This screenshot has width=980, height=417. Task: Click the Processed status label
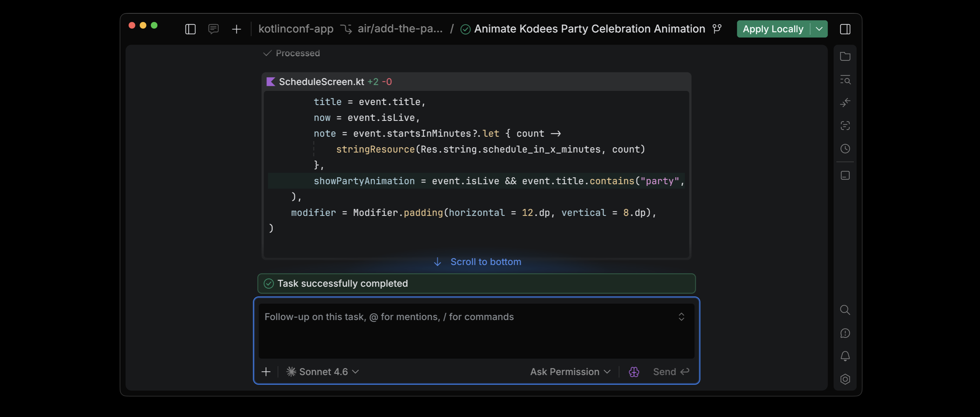[x=297, y=53]
